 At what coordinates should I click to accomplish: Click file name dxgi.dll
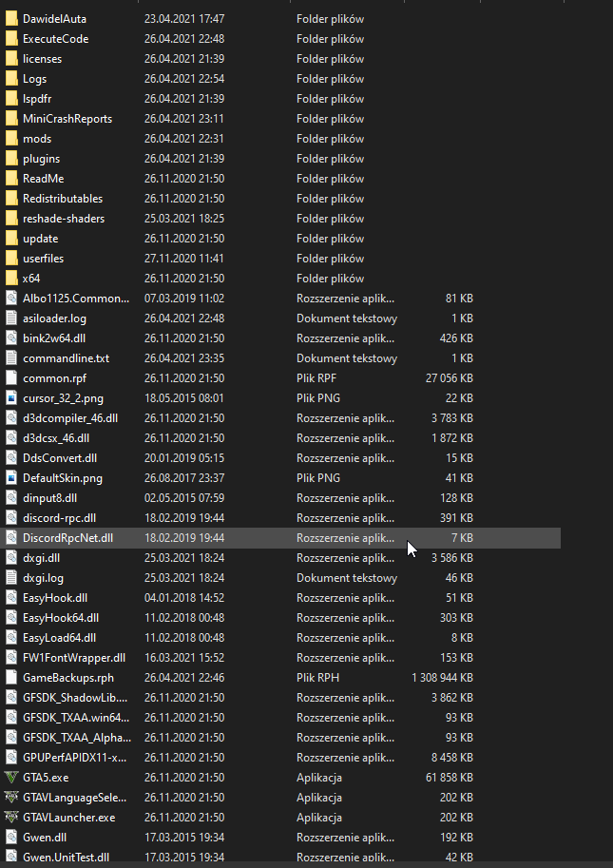coord(42,558)
